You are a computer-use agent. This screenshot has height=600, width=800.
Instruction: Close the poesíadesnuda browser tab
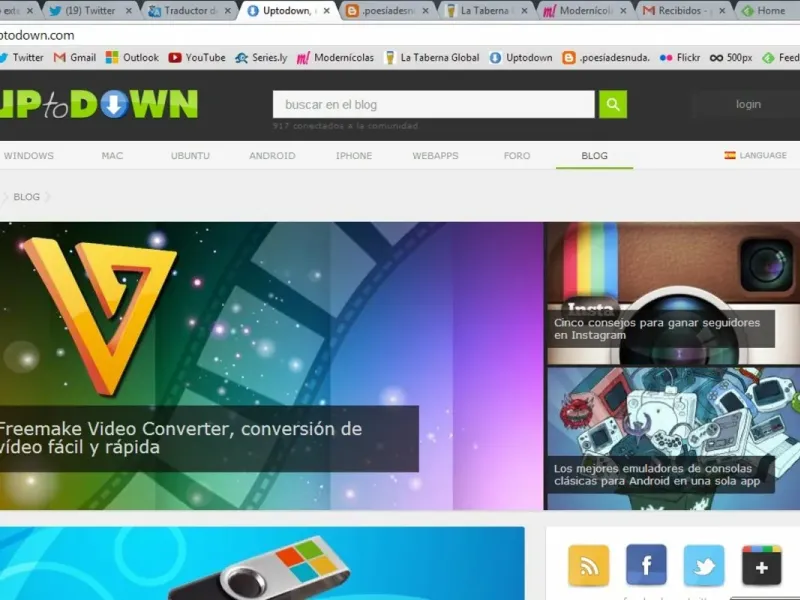(426, 10)
